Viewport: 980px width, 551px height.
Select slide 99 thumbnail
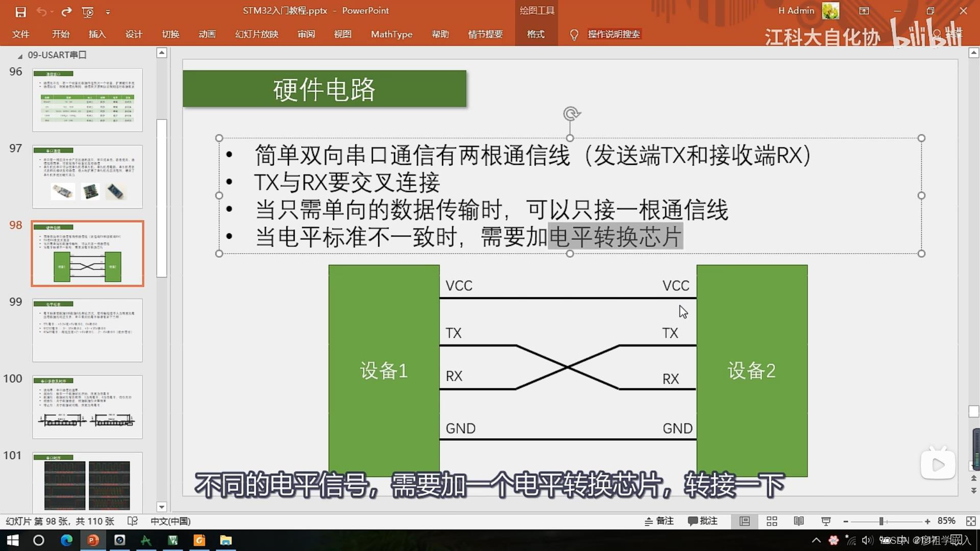pos(87,330)
